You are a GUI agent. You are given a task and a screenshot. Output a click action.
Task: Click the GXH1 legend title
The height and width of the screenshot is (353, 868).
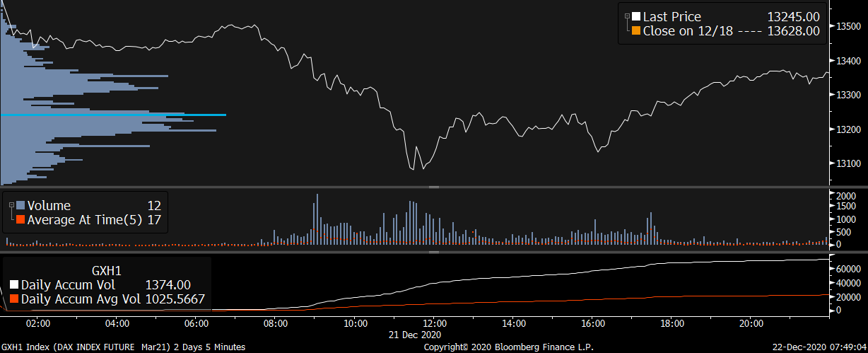pyautogui.click(x=107, y=271)
